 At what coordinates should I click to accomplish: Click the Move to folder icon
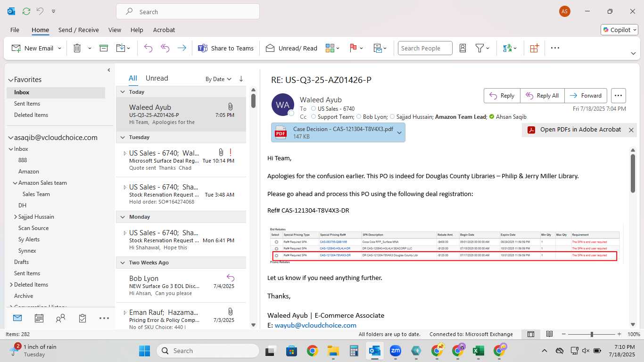[120, 48]
